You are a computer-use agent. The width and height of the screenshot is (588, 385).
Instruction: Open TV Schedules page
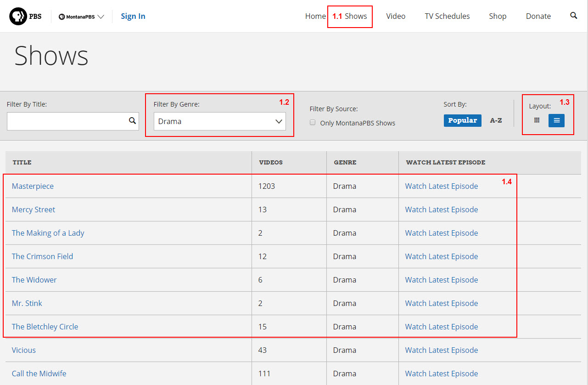(447, 16)
